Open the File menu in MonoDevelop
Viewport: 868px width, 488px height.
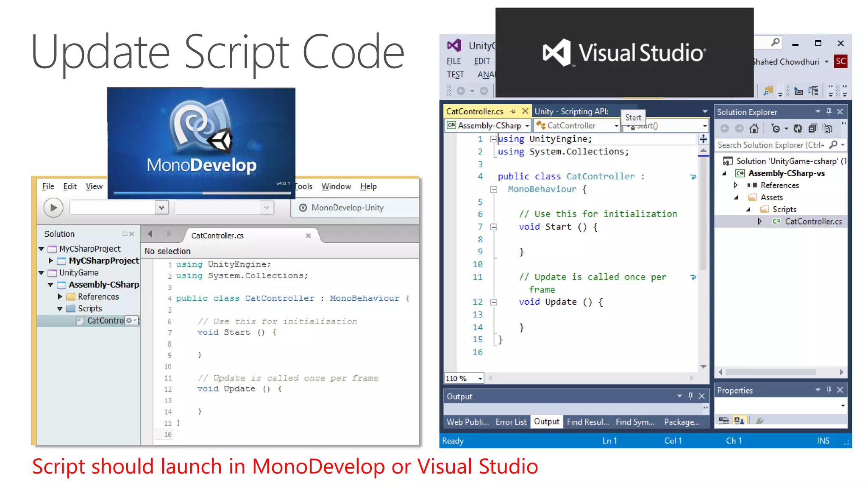tap(48, 186)
